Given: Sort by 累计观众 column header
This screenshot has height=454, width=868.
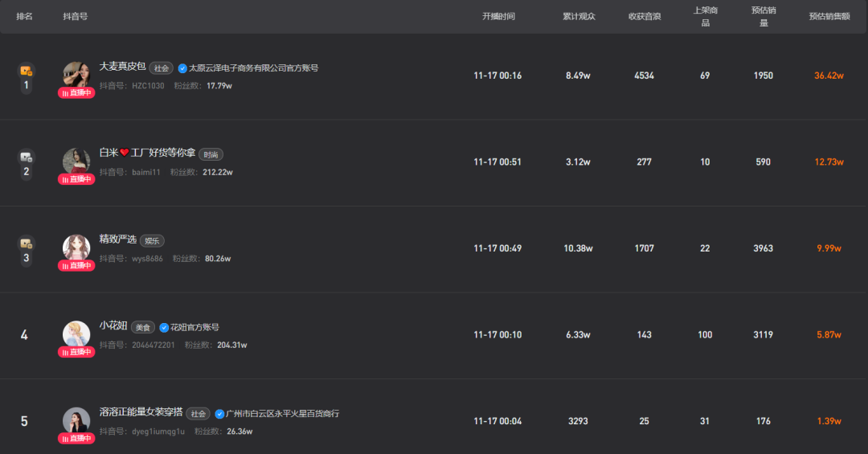Looking at the screenshot, I should tap(579, 17).
